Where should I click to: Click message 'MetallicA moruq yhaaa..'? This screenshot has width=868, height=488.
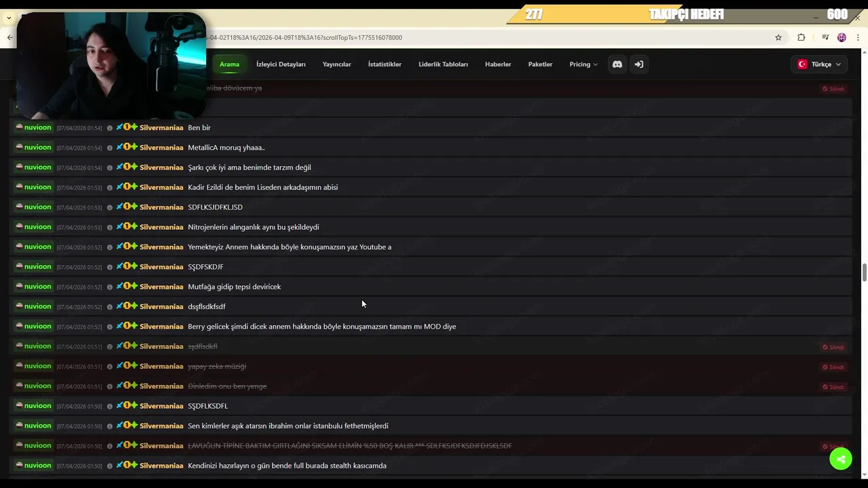[x=226, y=148]
